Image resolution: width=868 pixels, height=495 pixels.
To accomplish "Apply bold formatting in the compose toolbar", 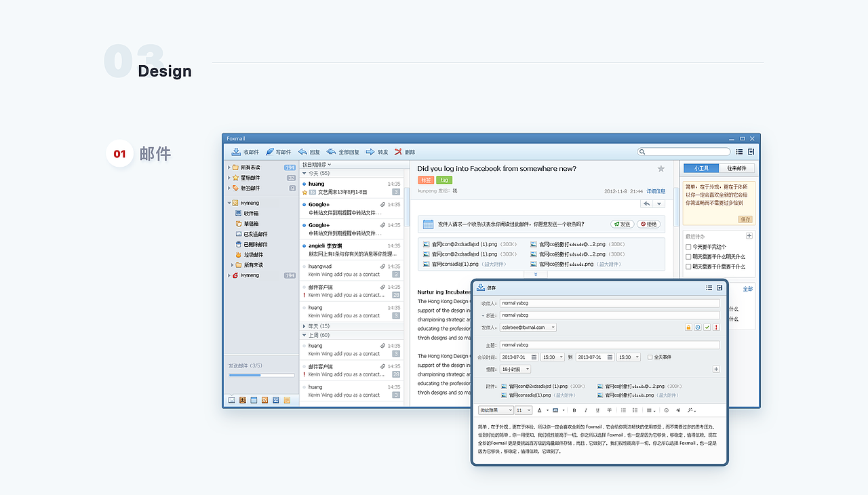I will 573,410.
